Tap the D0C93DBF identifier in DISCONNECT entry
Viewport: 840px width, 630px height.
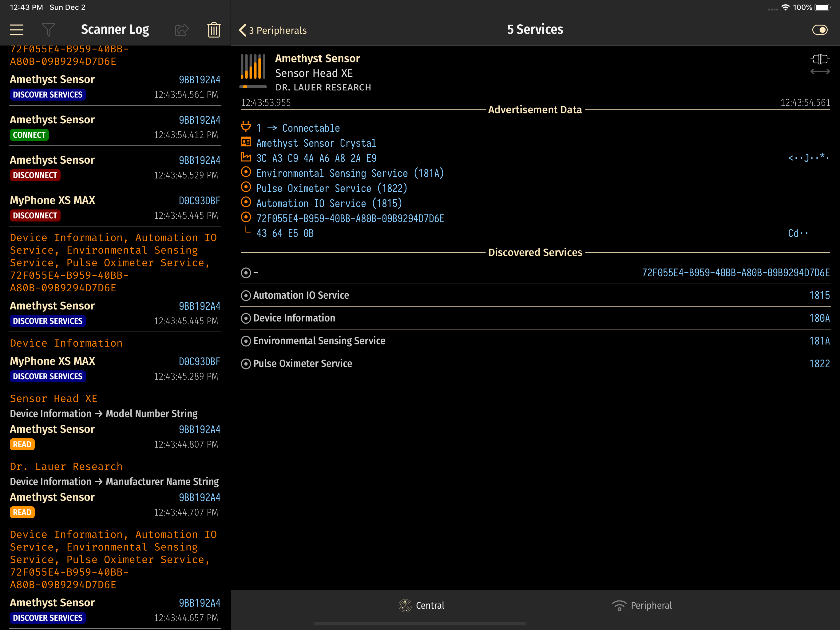[199, 201]
